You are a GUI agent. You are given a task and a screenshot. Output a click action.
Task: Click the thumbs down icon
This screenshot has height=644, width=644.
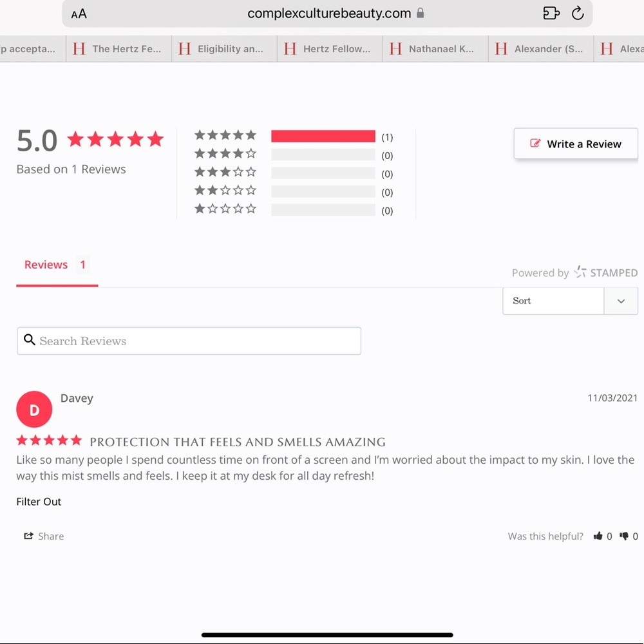tap(624, 536)
